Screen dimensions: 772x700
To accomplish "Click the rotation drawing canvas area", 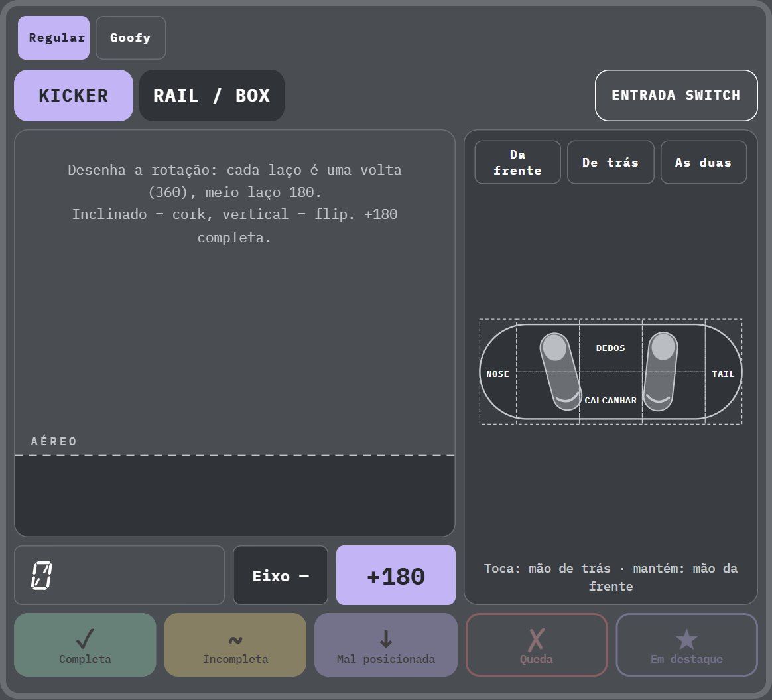I will 235,334.
